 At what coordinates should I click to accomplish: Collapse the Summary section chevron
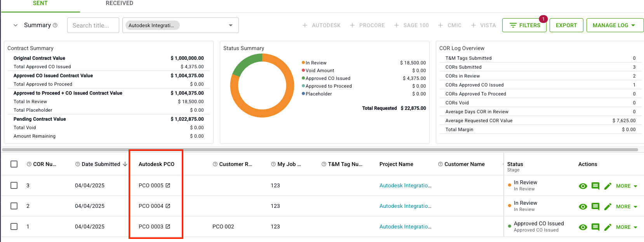(x=16, y=25)
